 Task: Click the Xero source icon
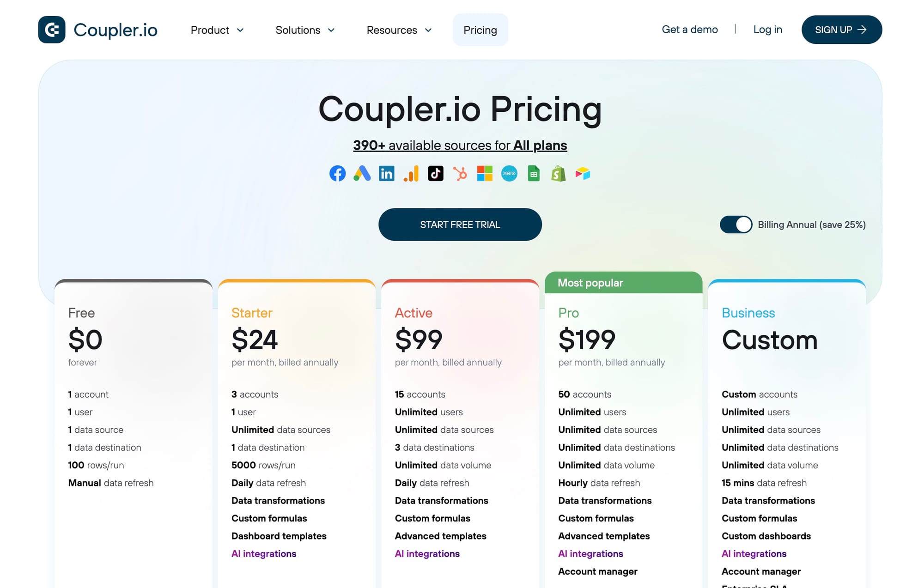[x=509, y=174]
